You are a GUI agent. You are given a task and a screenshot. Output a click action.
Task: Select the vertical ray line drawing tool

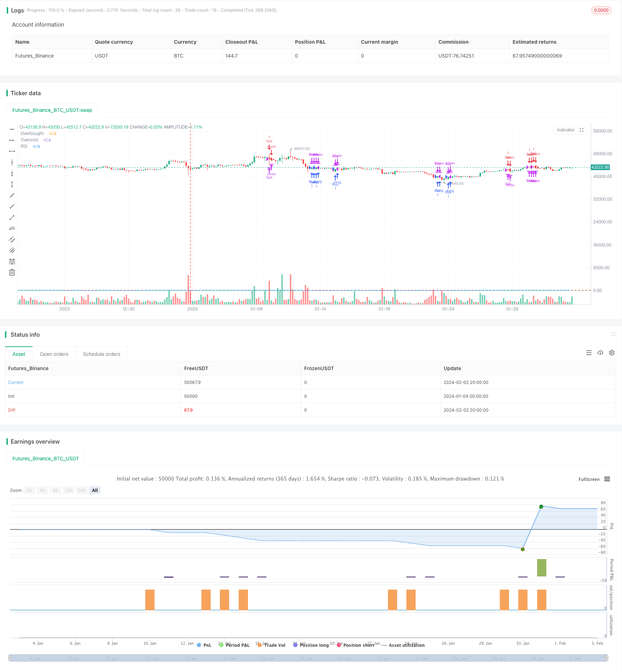(12, 173)
